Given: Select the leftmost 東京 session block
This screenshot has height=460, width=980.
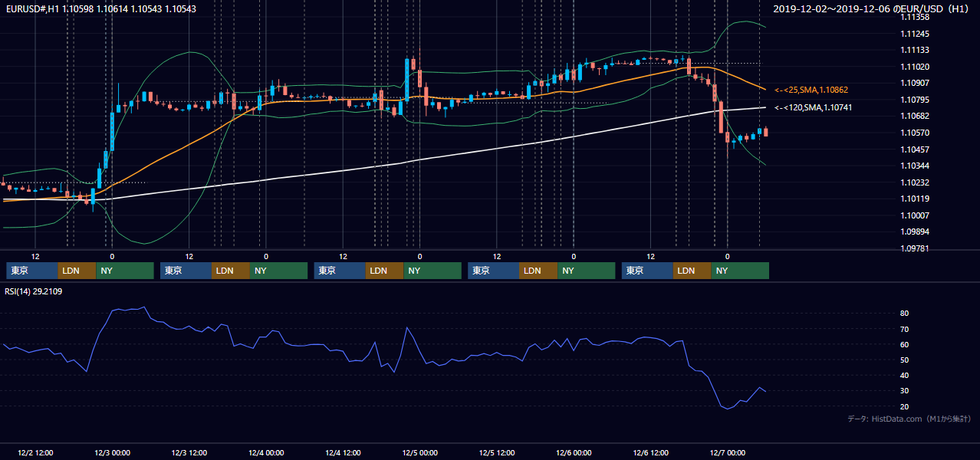Looking at the screenshot, I should tap(32, 271).
